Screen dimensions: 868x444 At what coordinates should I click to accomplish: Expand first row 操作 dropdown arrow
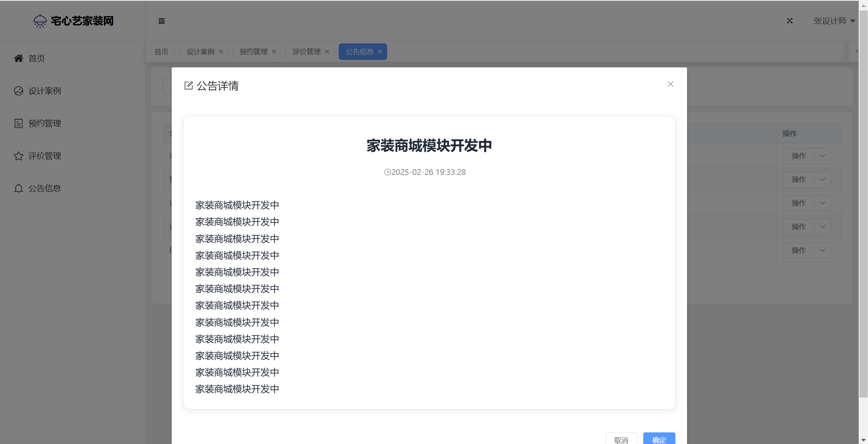tap(822, 156)
